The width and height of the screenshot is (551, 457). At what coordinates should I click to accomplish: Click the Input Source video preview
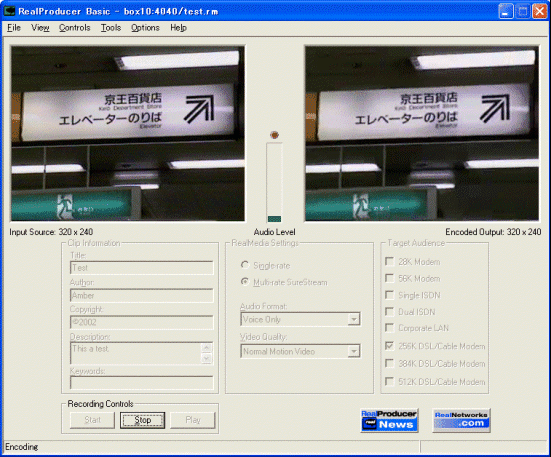(x=128, y=133)
